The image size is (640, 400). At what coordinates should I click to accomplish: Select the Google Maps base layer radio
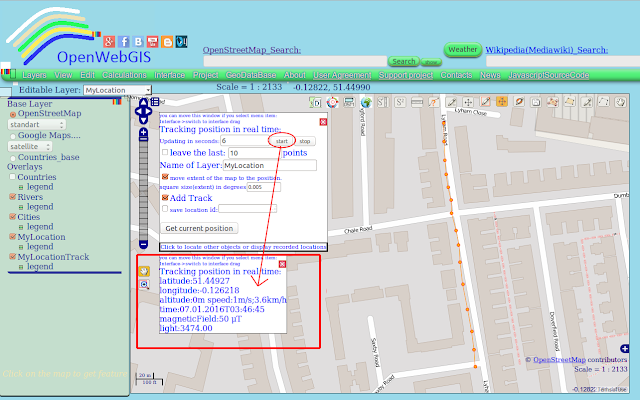(13, 136)
